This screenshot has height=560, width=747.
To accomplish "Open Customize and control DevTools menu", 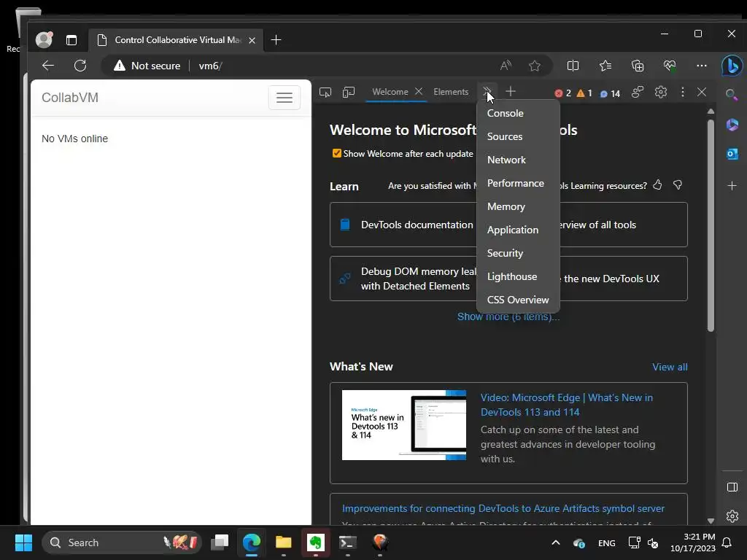I will 683,92.
